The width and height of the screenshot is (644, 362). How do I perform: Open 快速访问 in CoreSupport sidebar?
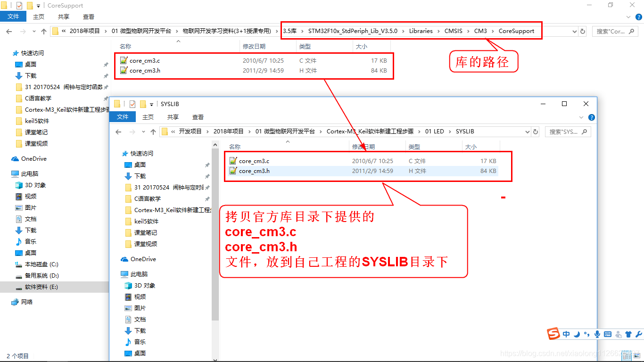(x=32, y=53)
